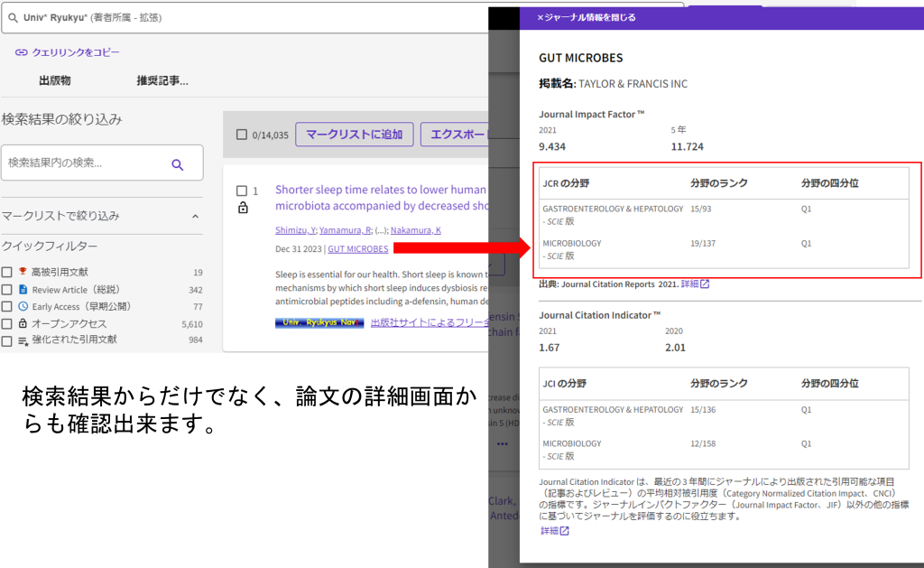Open author Shimizu, Y link

(x=295, y=230)
